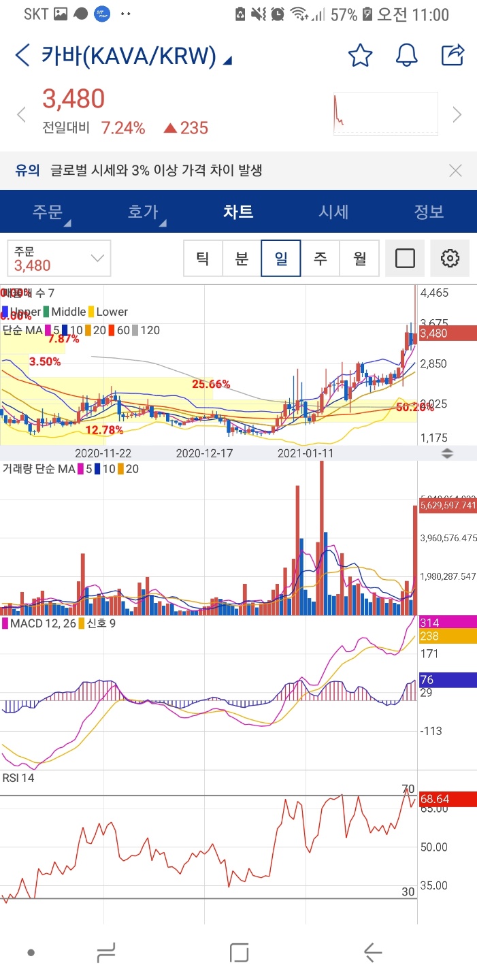Tap the Lower Bollinger band legend
This screenshot has height=980, width=477.
tap(108, 312)
